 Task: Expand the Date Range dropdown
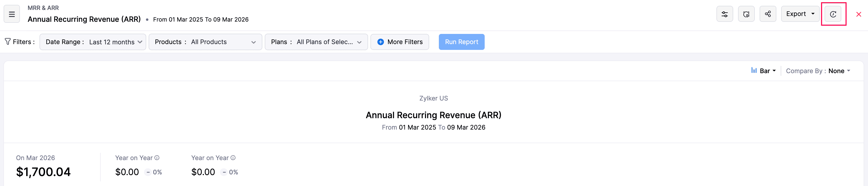pyautogui.click(x=93, y=42)
